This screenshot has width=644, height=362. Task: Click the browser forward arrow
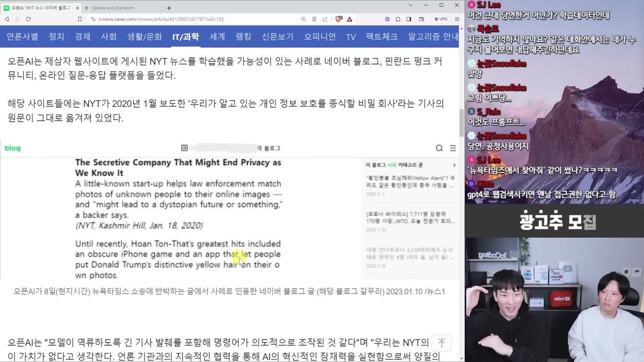pyautogui.click(x=18, y=19)
